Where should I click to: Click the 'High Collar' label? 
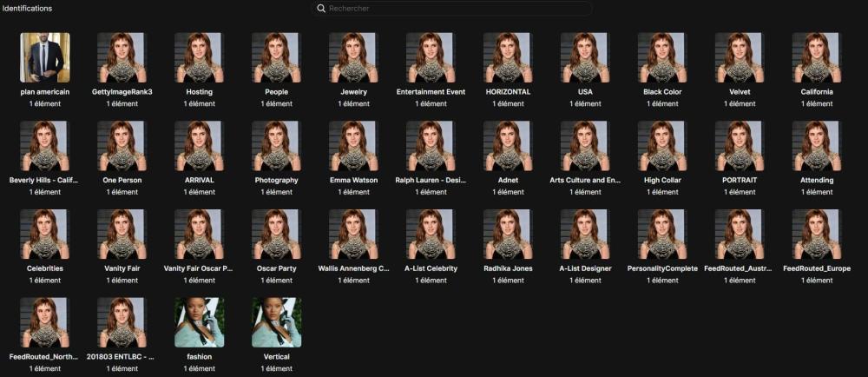pos(662,180)
